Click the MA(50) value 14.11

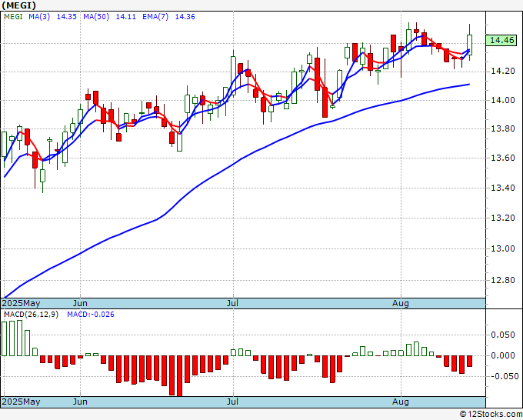click(x=125, y=17)
